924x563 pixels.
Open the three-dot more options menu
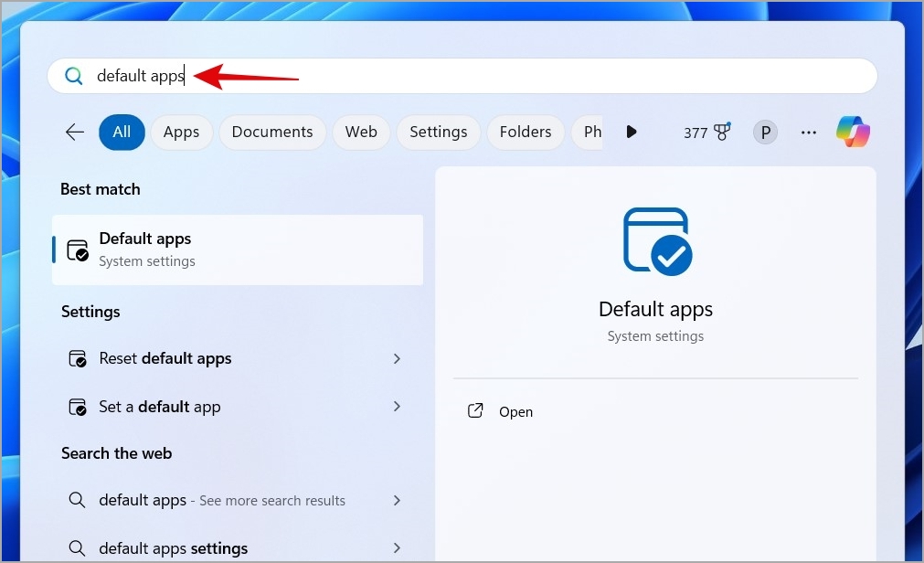(x=809, y=133)
